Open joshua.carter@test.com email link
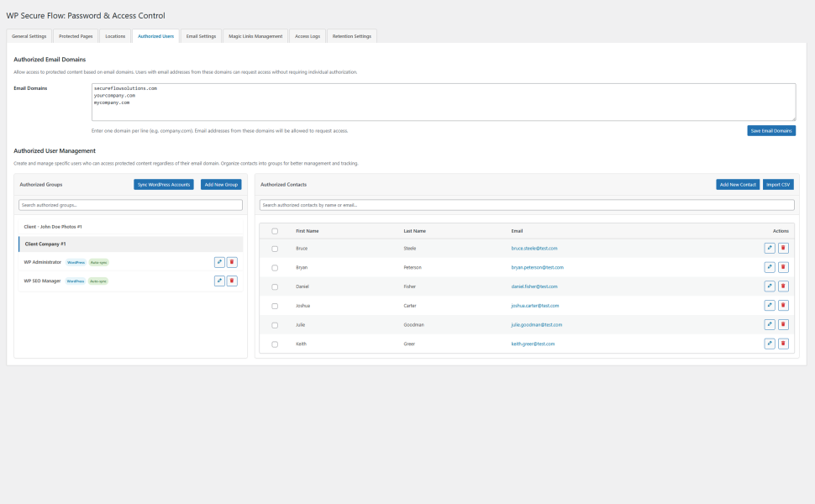 [535, 306]
